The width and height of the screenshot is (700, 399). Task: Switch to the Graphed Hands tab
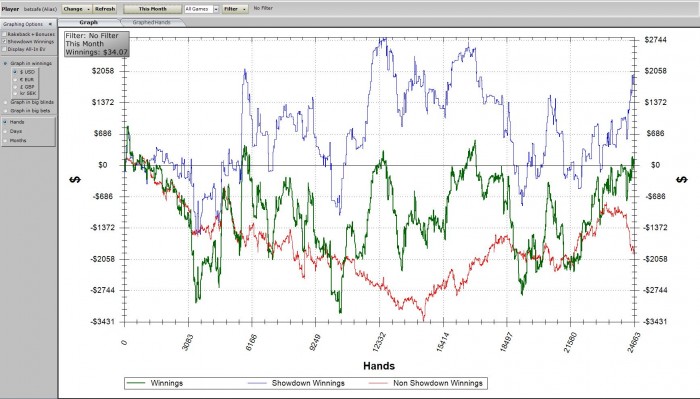pos(152,22)
